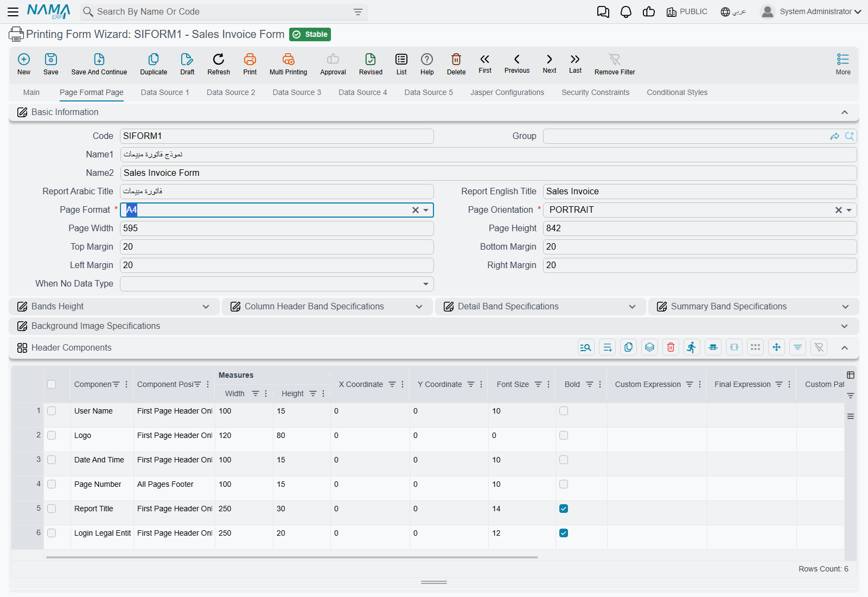This screenshot has height=597, width=868.
Task: Expand Detail Band Specifications
Action: (x=540, y=307)
